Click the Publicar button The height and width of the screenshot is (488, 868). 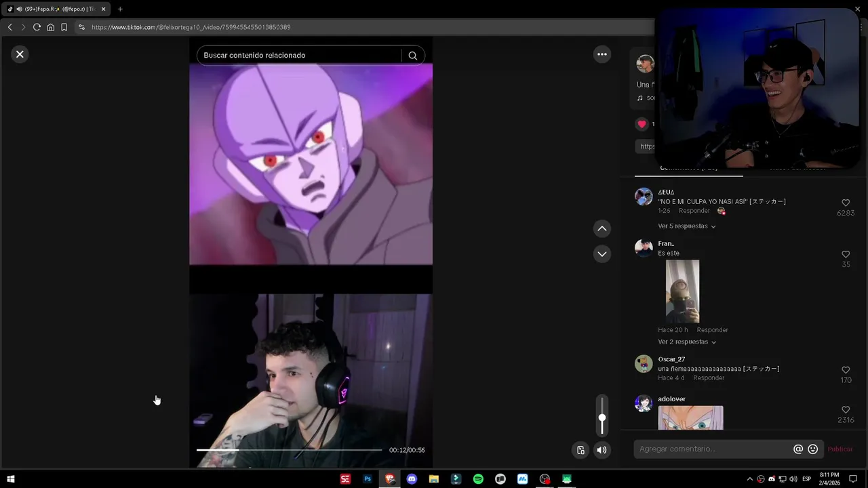(x=840, y=449)
